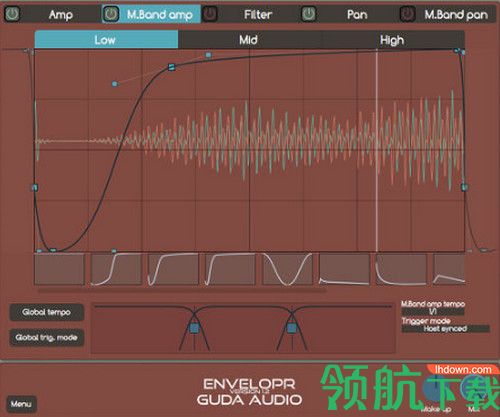Select the bottom envelope node at curve minimum
Viewport: 500px width, 417px height.
point(53,250)
